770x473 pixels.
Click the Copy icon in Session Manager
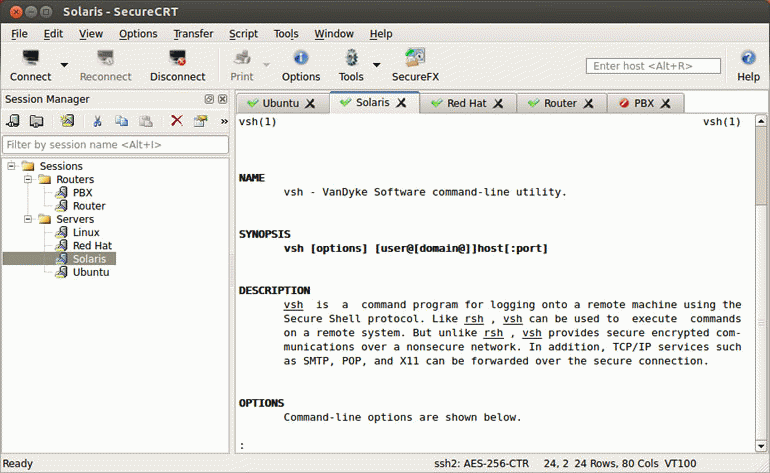point(121,121)
